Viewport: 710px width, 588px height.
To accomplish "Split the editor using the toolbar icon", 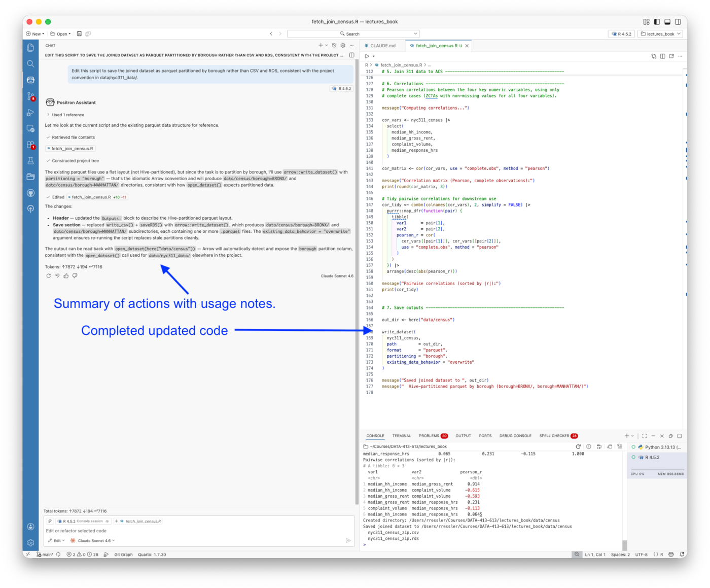I will (663, 56).
